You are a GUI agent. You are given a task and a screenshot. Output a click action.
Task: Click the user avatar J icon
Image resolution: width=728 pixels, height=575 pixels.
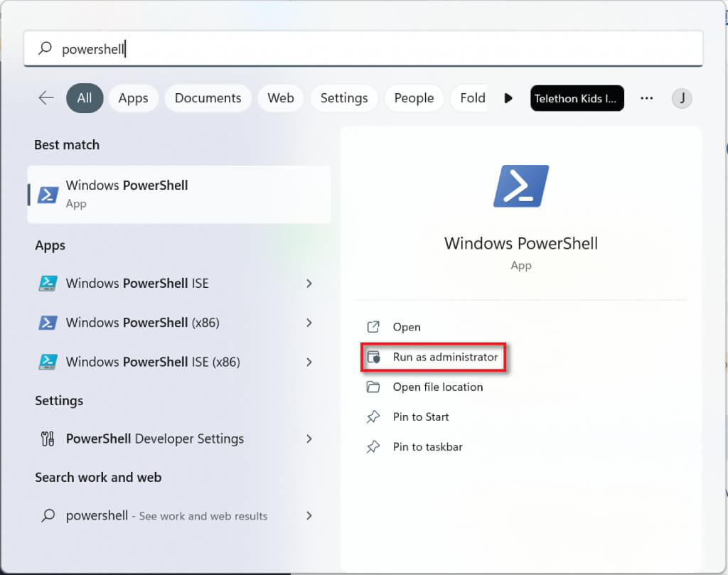point(681,98)
